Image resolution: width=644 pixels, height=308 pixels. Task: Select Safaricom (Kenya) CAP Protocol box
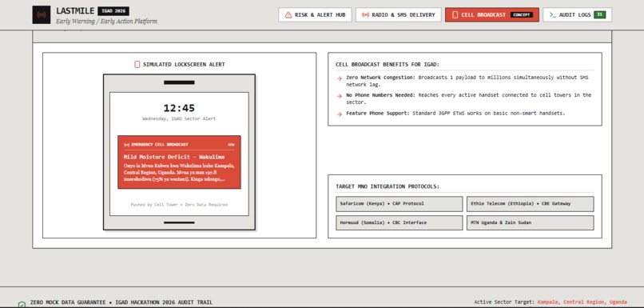coord(400,203)
